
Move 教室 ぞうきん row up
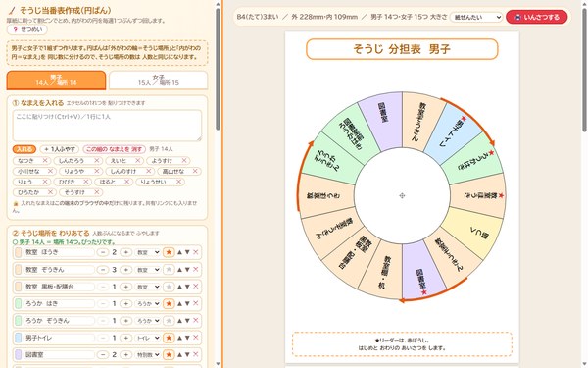pos(179,269)
